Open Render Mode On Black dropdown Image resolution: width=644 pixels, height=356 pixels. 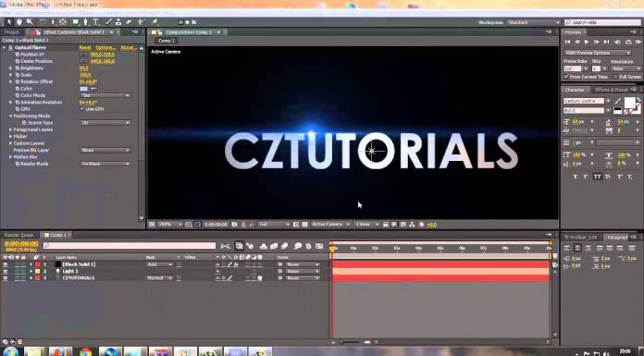[105, 164]
